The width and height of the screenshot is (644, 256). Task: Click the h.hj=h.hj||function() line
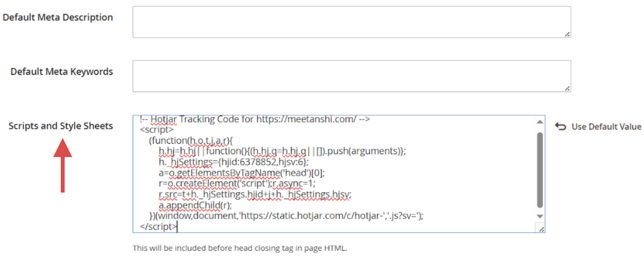(282, 151)
